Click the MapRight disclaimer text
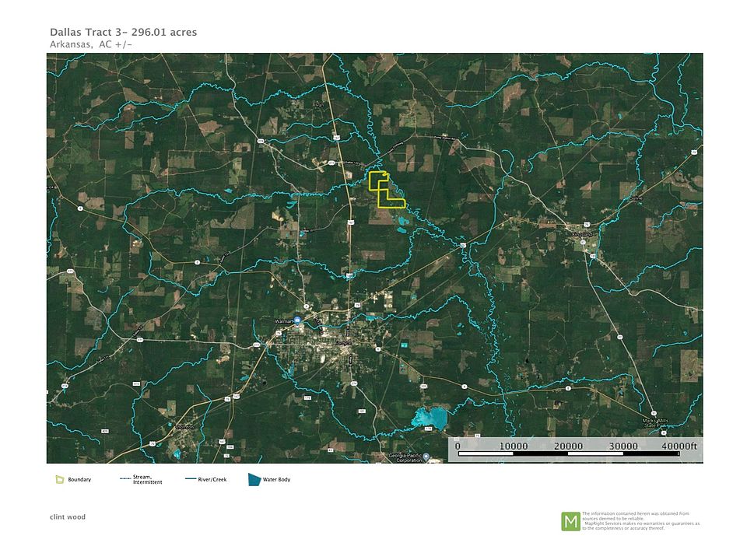 tap(640, 521)
